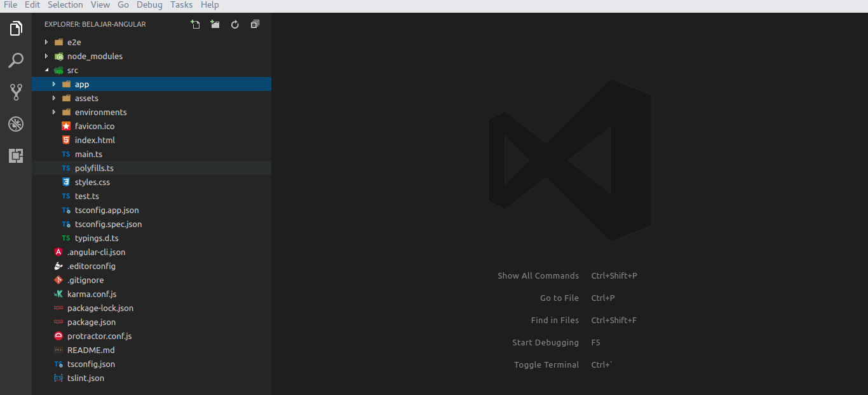Click the TS icon beside main.ts
Screen dimensions: 868x395
66,154
